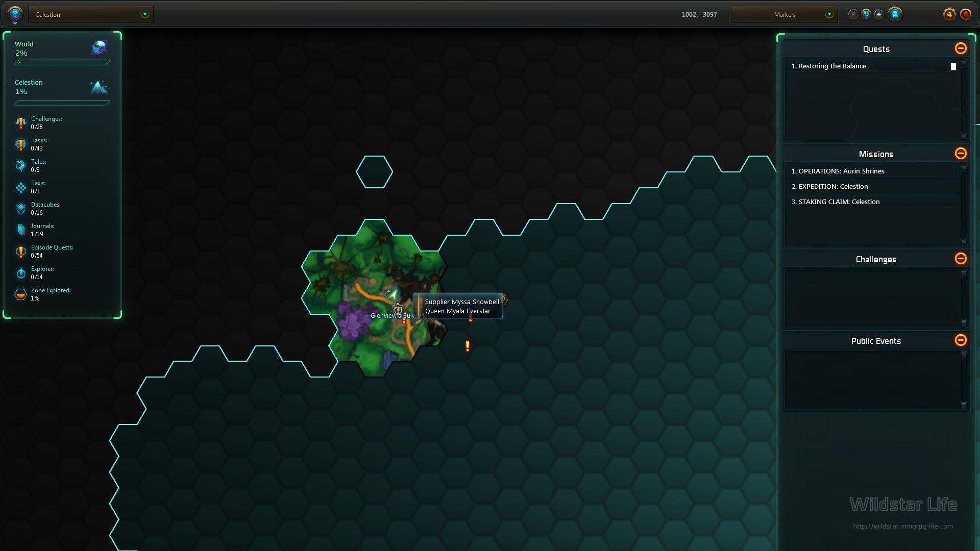The width and height of the screenshot is (980, 551).
Task: Click the Queen Myala Everstar tooltip entry
Action: 457,311
